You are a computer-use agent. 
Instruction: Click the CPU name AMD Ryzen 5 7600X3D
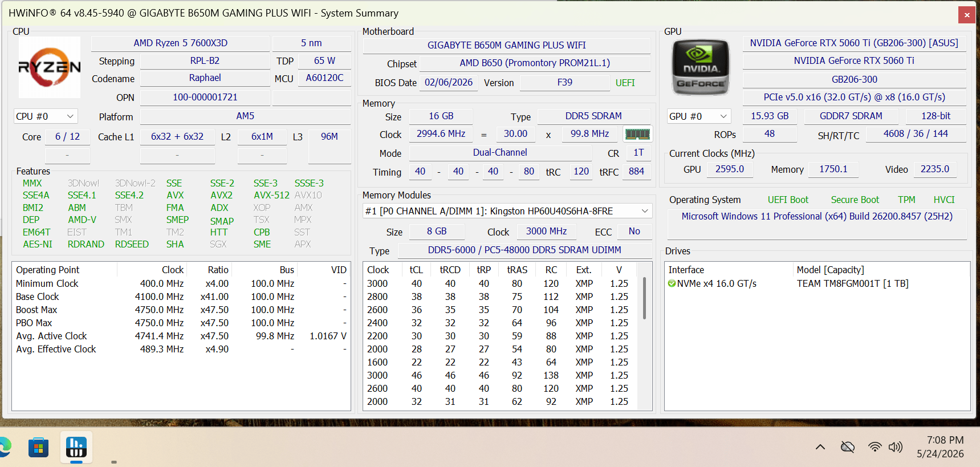pos(180,43)
